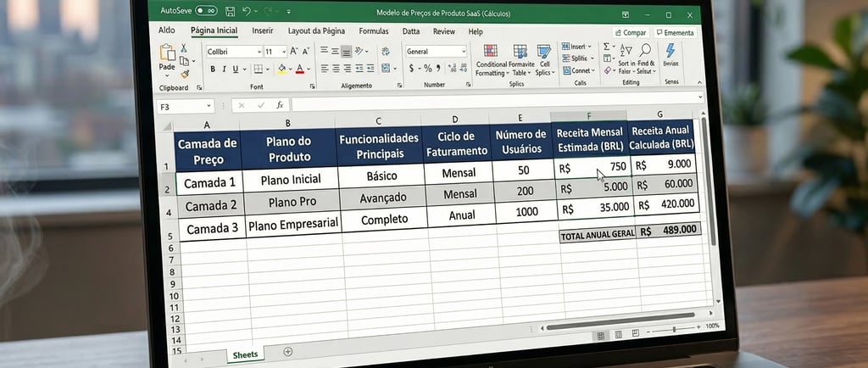Open the Formulas tab
The height and width of the screenshot is (368, 868).
(x=374, y=31)
